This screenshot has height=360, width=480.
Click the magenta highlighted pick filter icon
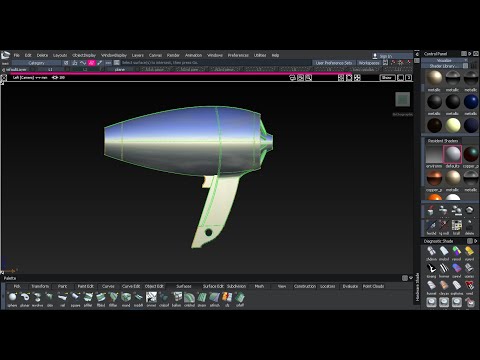92,63
